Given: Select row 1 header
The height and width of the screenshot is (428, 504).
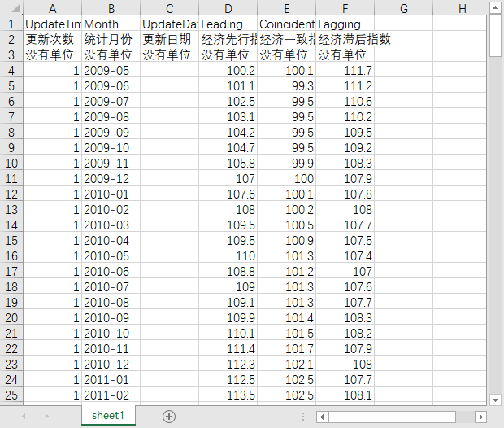Looking at the screenshot, I should point(11,24).
